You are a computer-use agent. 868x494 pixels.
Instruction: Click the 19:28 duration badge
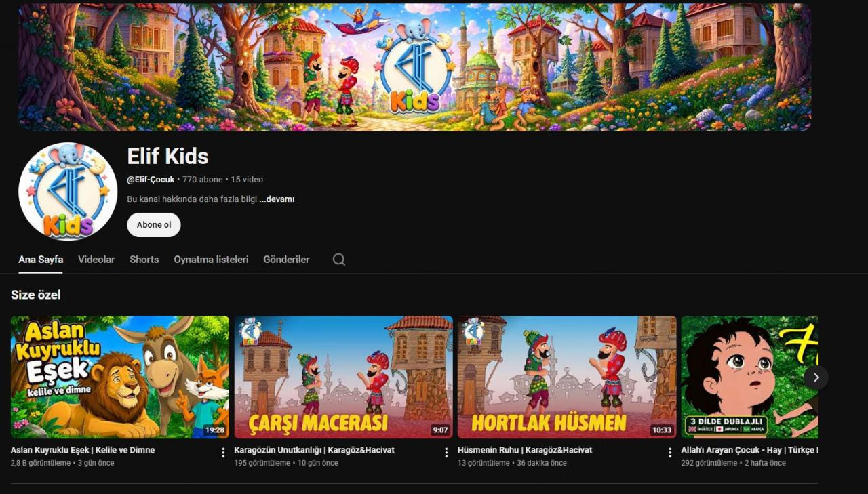coord(214,430)
